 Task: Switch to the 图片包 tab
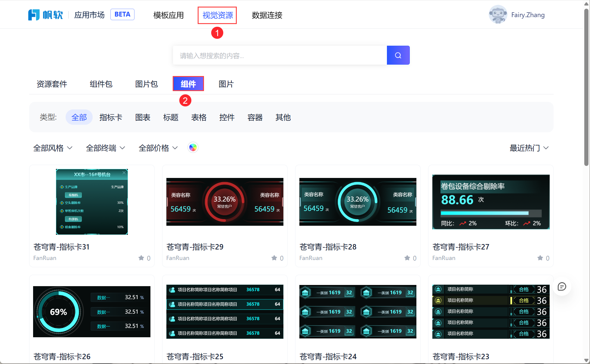tap(147, 84)
